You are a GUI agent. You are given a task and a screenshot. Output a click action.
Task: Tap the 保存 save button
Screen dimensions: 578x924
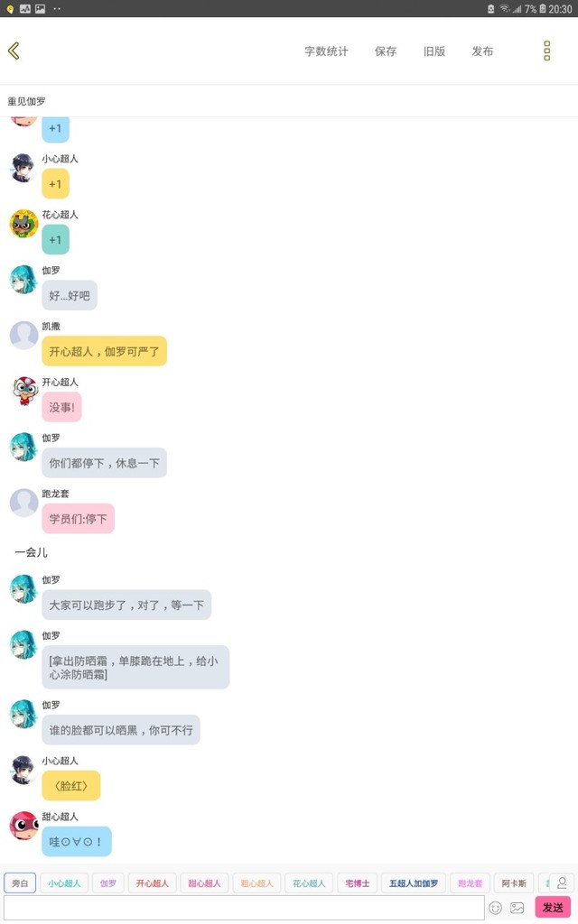coord(386,51)
